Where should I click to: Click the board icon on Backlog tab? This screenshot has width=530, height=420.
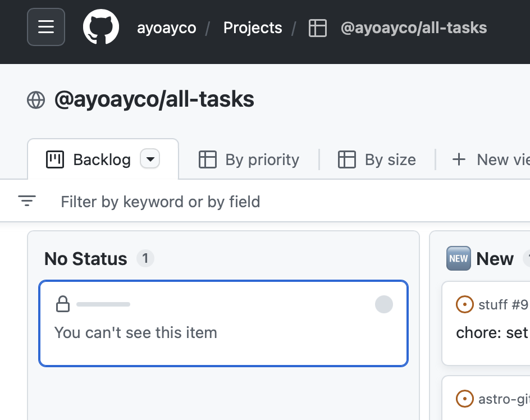[x=55, y=159]
